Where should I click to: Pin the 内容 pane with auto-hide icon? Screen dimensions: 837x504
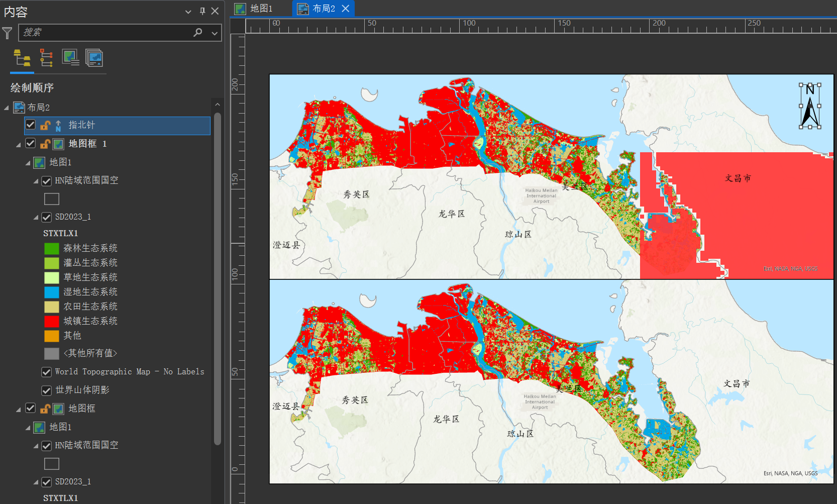click(x=202, y=11)
